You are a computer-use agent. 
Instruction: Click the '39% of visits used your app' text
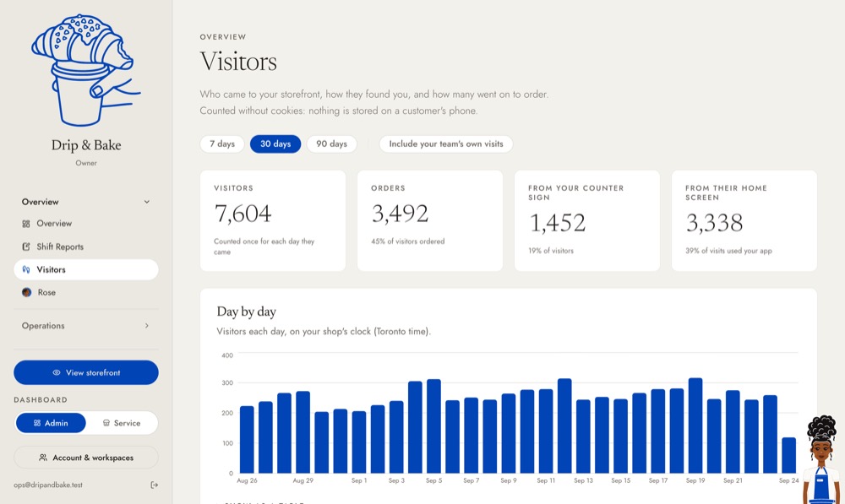click(x=728, y=251)
